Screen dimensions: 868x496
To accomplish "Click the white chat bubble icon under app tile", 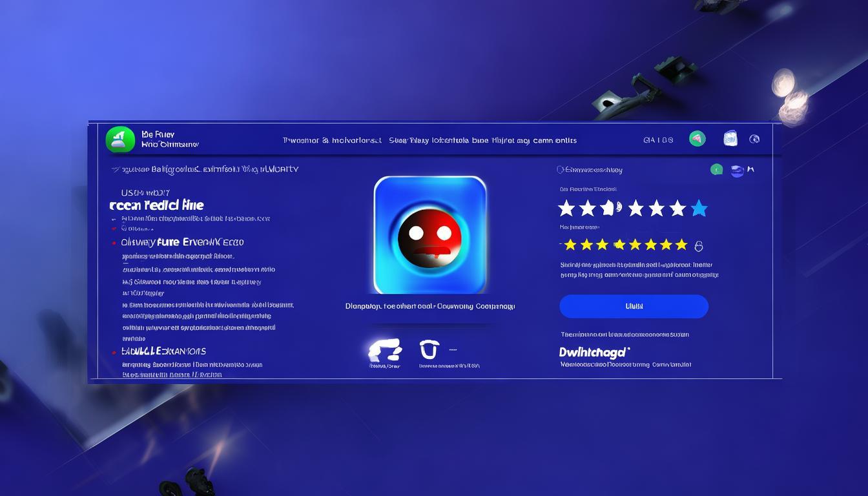I will (385, 350).
